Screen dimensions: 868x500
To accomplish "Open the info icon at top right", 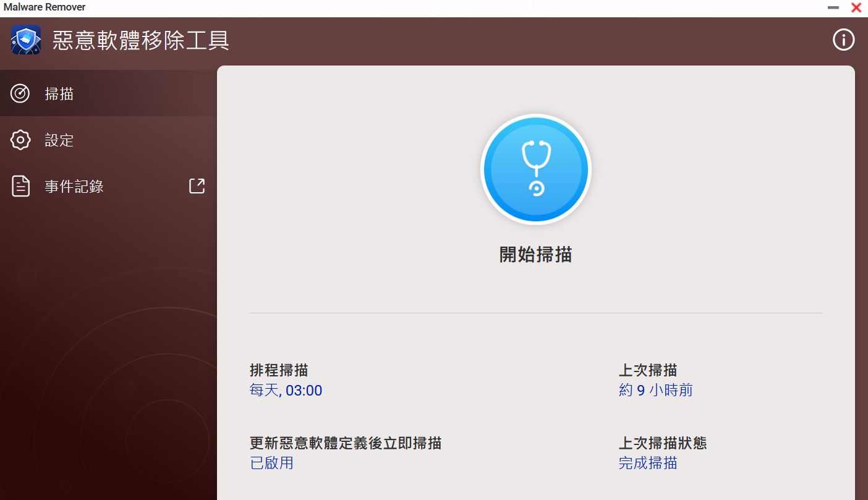I will coord(843,40).
